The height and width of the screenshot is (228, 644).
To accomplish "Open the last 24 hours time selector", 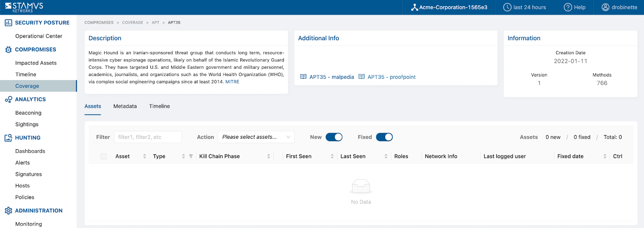I will coord(524,7).
